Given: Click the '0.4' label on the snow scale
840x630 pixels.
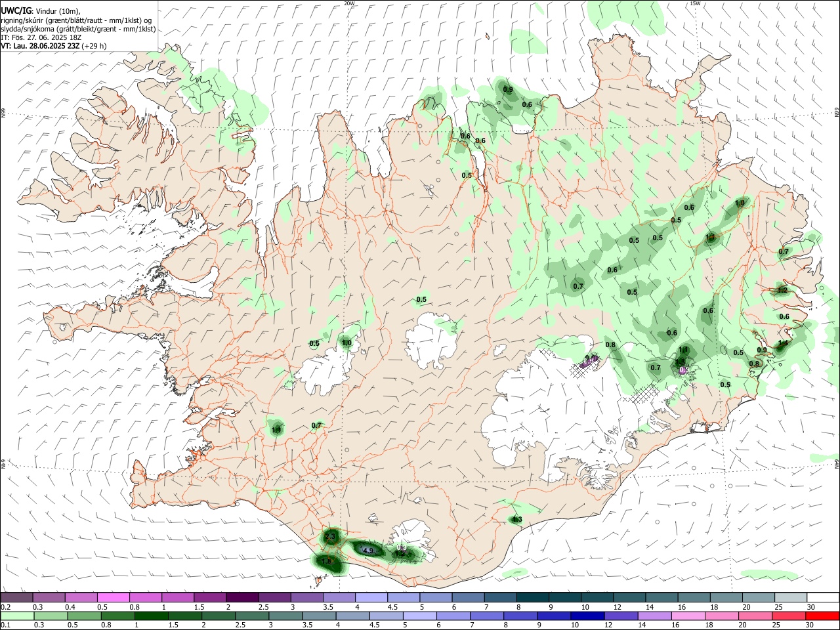Looking at the screenshot, I should 70,607.
